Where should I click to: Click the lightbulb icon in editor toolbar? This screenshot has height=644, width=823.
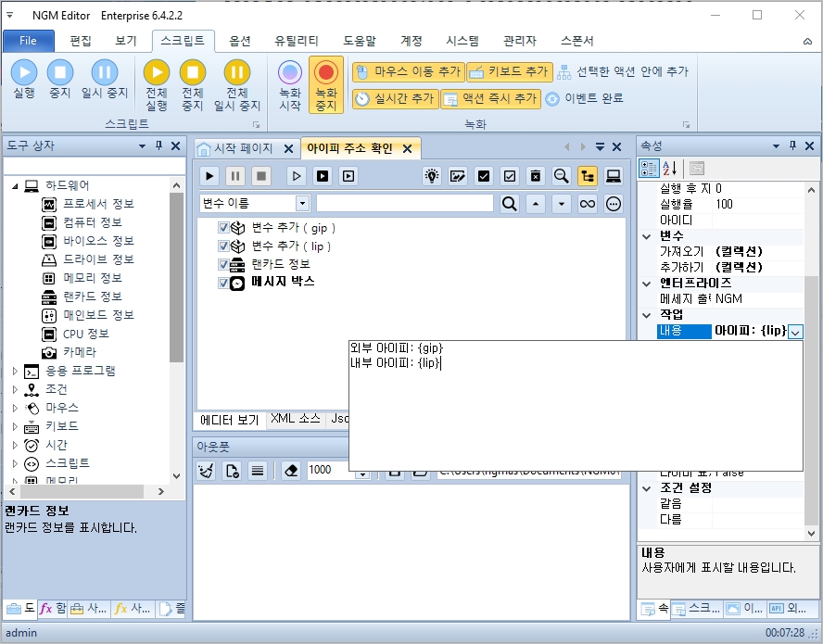pos(432,176)
